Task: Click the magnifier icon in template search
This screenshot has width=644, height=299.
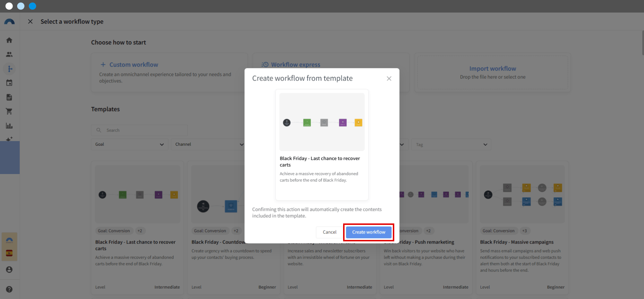Action: click(x=99, y=130)
